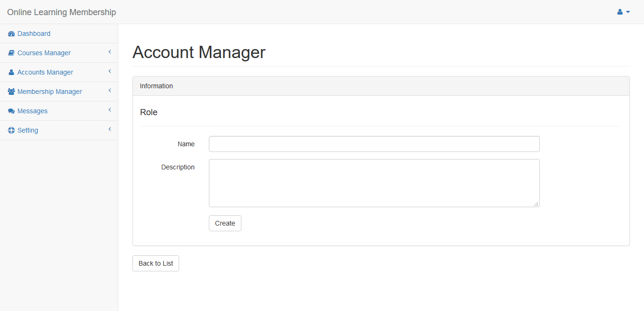
Task: Click the Messages chat bubbles icon
Action: [x=11, y=111]
